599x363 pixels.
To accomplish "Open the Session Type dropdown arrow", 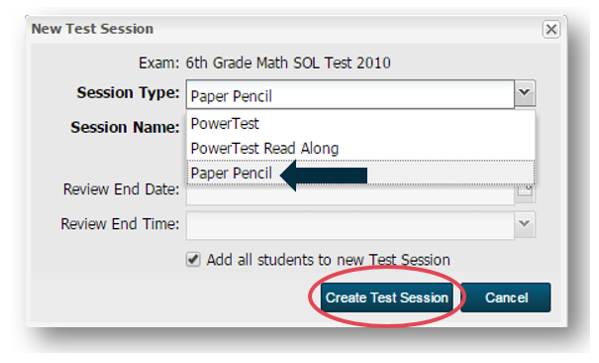I will click(525, 93).
